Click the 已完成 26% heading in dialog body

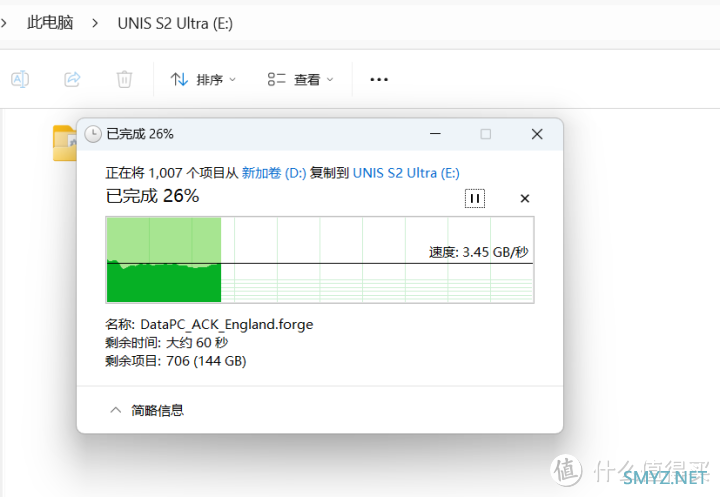pyautogui.click(x=152, y=196)
